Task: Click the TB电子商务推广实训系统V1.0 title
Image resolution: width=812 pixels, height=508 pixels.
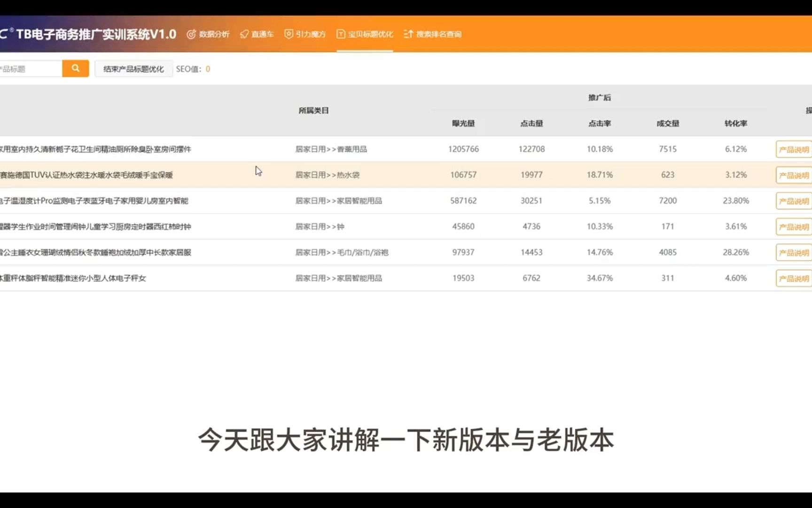Action: click(96, 34)
